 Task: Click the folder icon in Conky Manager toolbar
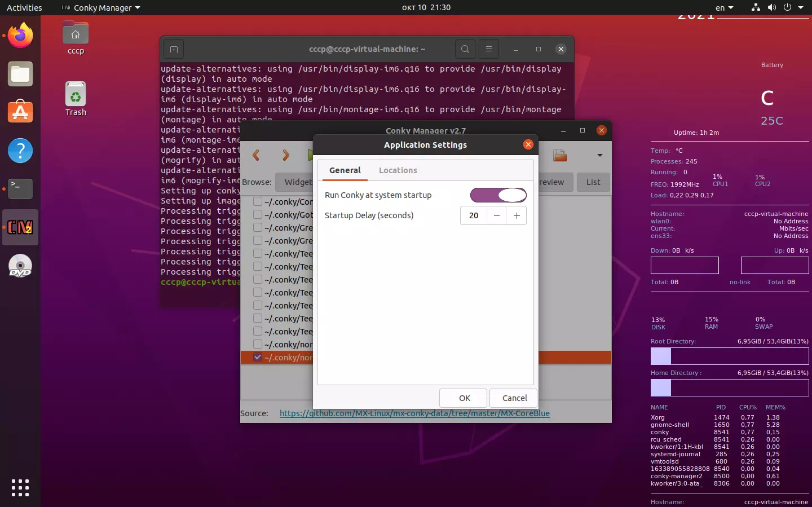(559, 155)
